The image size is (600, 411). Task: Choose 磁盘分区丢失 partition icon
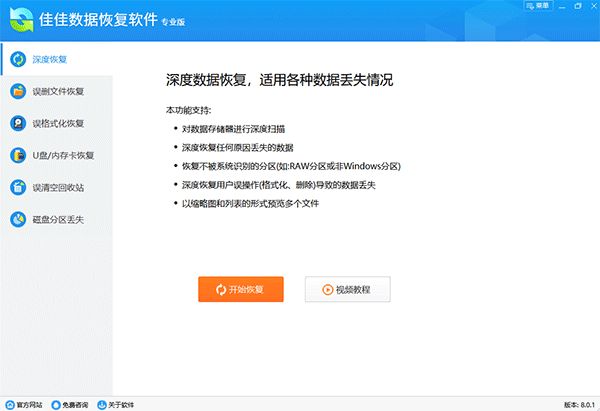pos(18,220)
